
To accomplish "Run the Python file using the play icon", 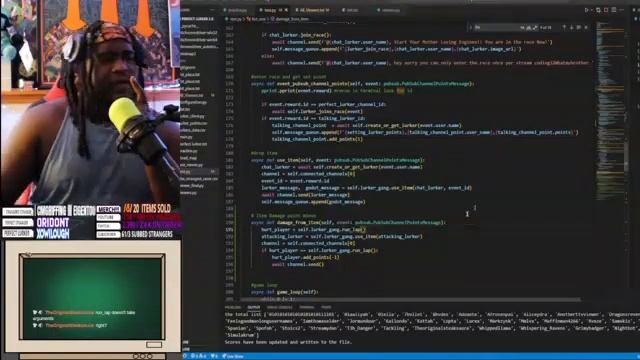I will tap(587, 10).
